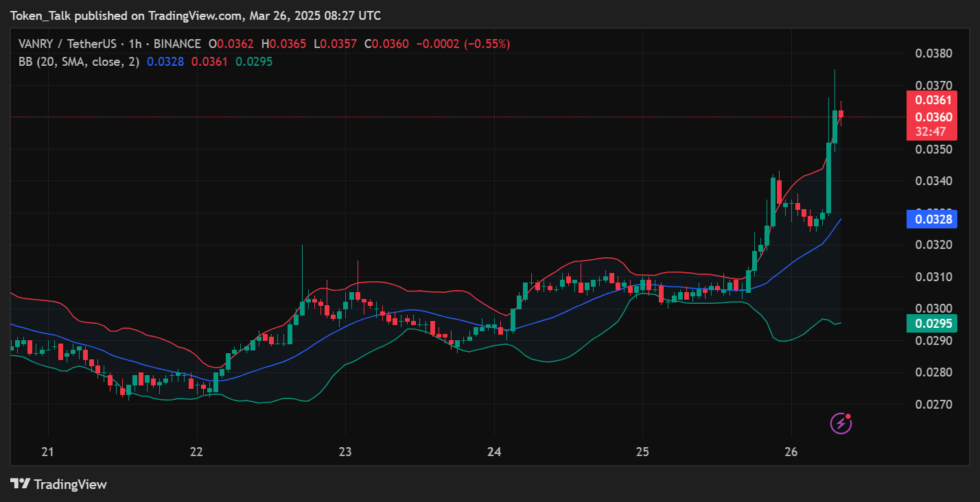Click the 32:47 candle countdown timer
Viewport: 980px width, 502px height.
coord(931,132)
